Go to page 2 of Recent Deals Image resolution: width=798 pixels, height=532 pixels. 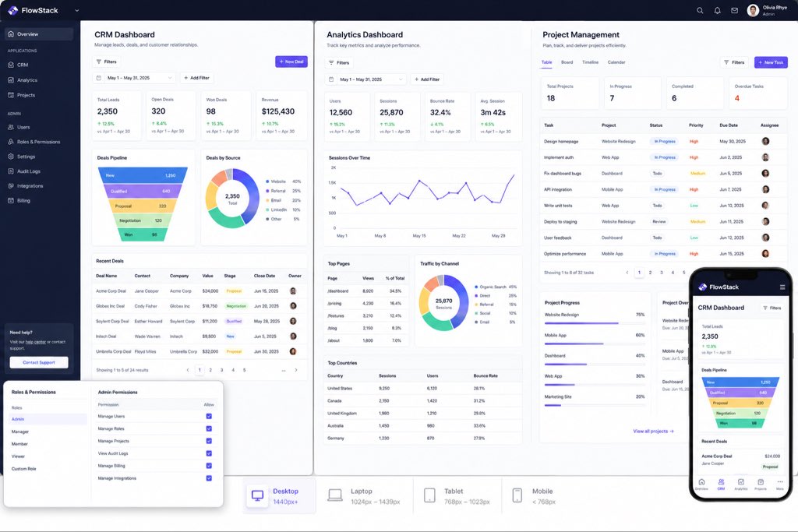click(x=210, y=370)
